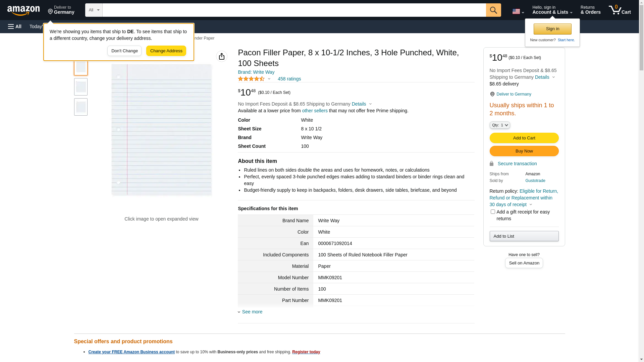Image resolution: width=644 pixels, height=362 pixels.
Task: Check the gift receipt checkbox
Action: coord(492,212)
